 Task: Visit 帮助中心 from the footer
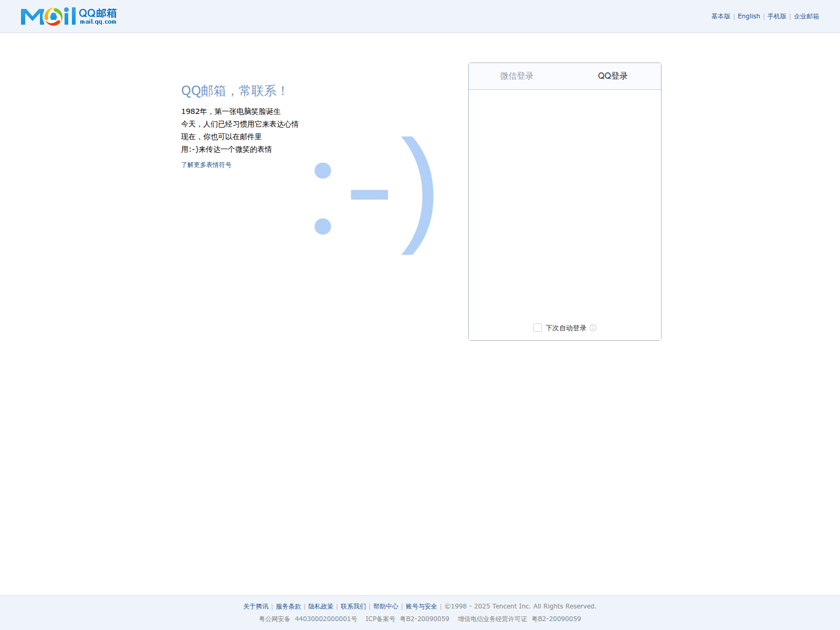click(386, 606)
